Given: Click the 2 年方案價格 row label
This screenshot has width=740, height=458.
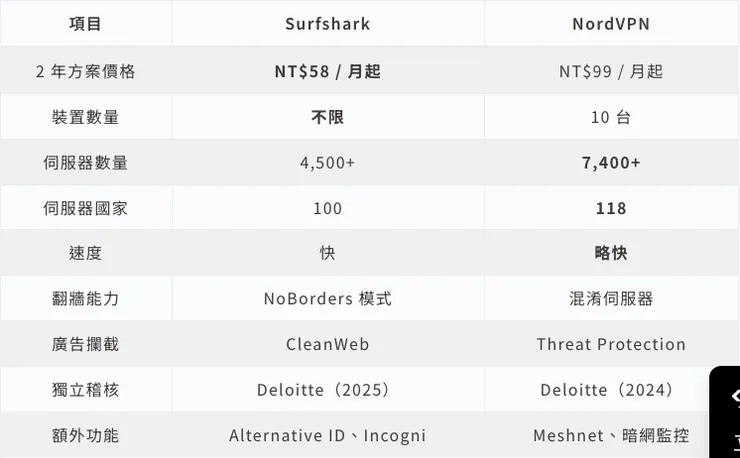Looking at the screenshot, I should tap(85, 71).
